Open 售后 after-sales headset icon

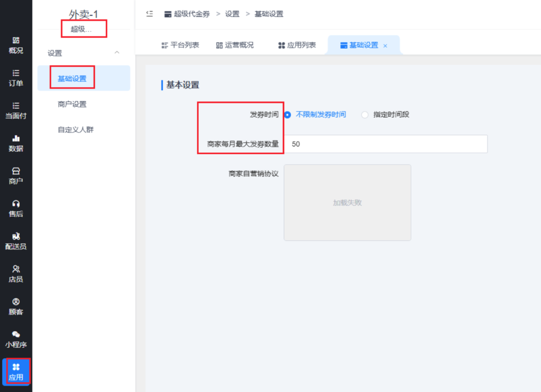(x=16, y=209)
